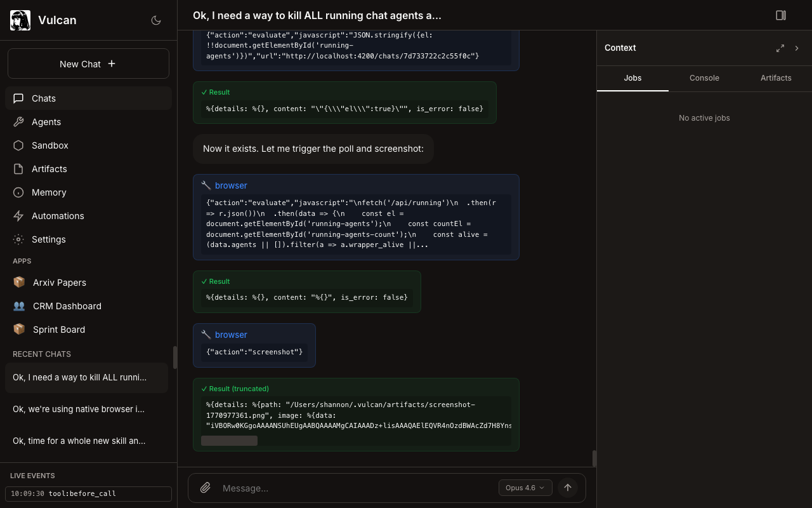This screenshot has height=508, width=812.
Task: Open the Opus 4.6 model dropdown
Action: point(525,488)
